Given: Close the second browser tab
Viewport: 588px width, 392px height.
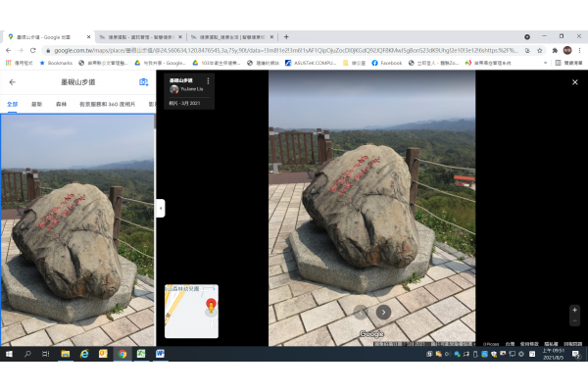Looking at the screenshot, I should (x=180, y=37).
